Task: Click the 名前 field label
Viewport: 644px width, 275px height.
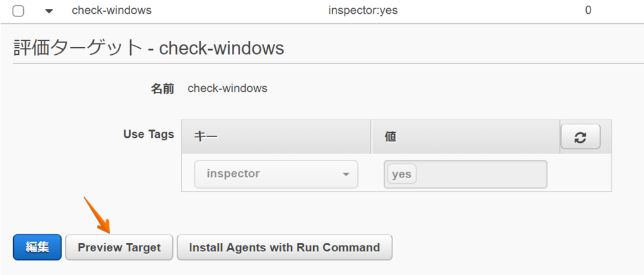Action: pyautogui.click(x=162, y=88)
